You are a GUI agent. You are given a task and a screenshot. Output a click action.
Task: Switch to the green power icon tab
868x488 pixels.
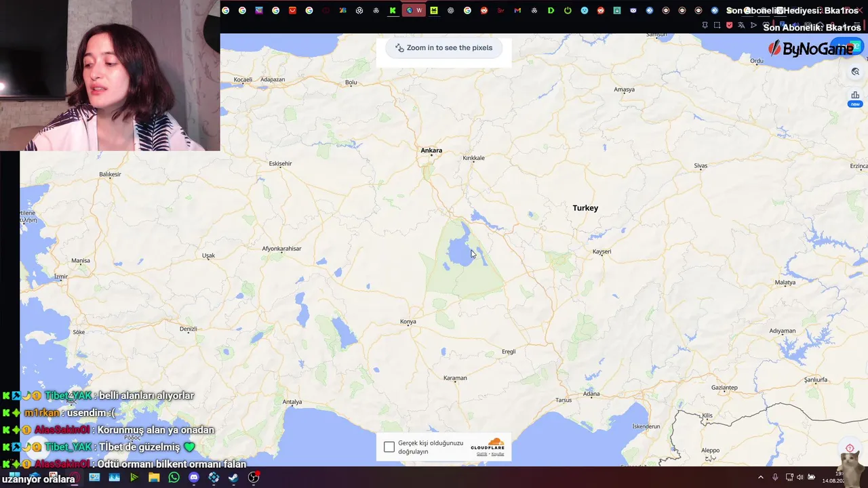(x=568, y=10)
